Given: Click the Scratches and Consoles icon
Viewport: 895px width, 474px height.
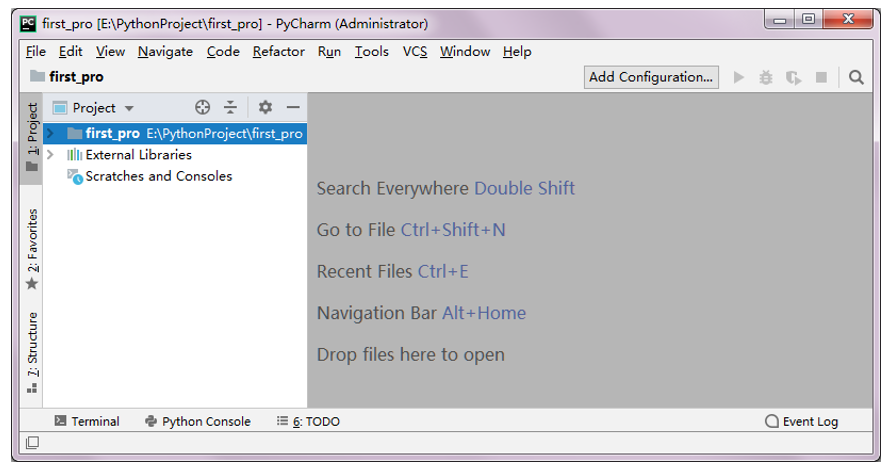Looking at the screenshot, I should [x=75, y=176].
